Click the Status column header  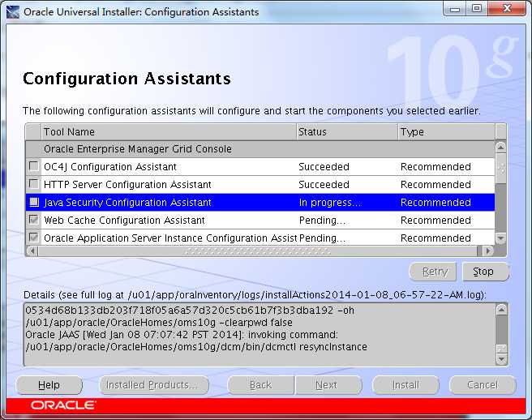(347, 131)
